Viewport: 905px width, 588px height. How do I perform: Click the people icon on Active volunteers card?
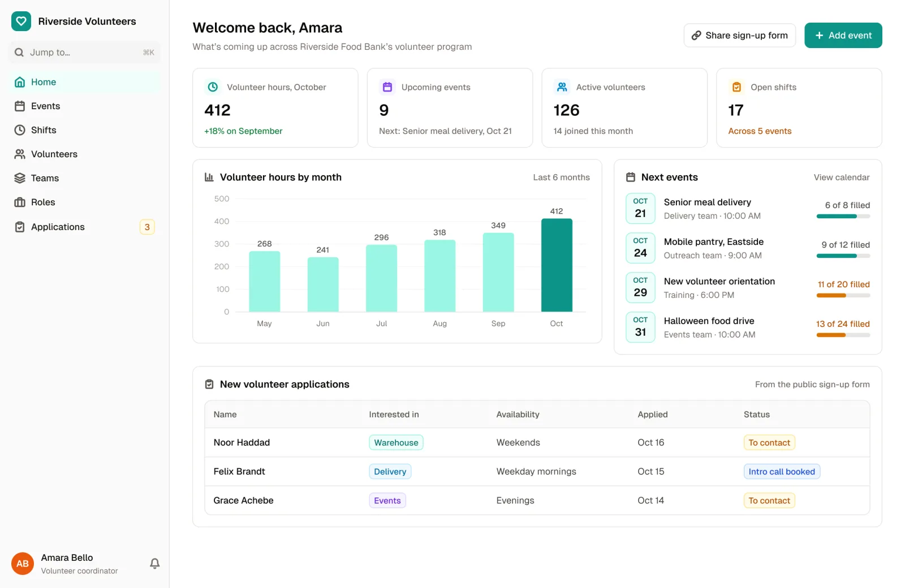pyautogui.click(x=562, y=87)
